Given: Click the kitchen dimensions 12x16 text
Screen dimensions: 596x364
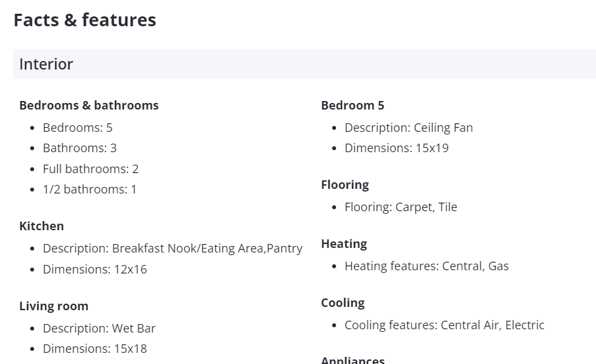Looking at the screenshot, I should click(x=95, y=270).
